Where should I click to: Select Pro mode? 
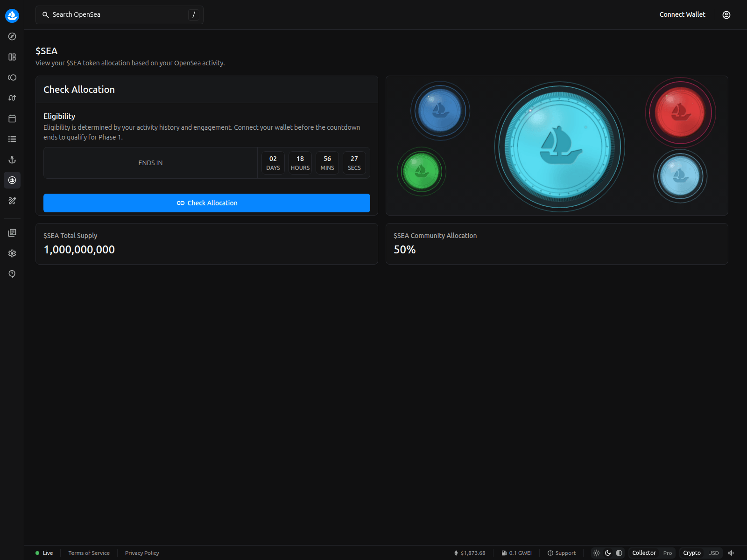point(668,553)
